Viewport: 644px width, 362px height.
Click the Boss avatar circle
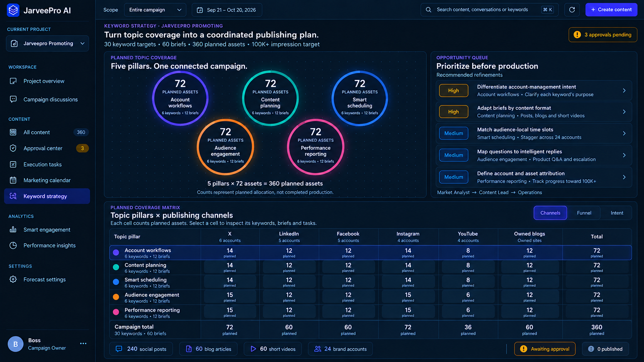[x=15, y=344]
